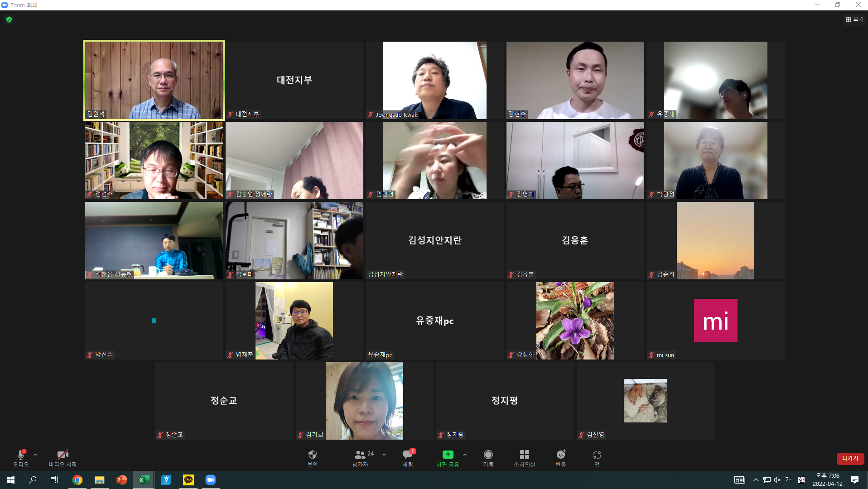Open taskbar clock showing 오후 7:06
The height and width of the screenshot is (489, 868).
[828, 480]
